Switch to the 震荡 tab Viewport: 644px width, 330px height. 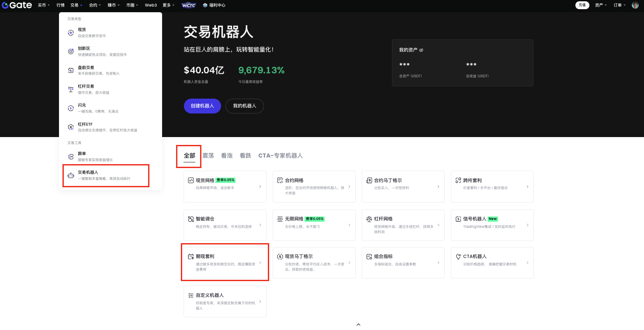coord(208,156)
